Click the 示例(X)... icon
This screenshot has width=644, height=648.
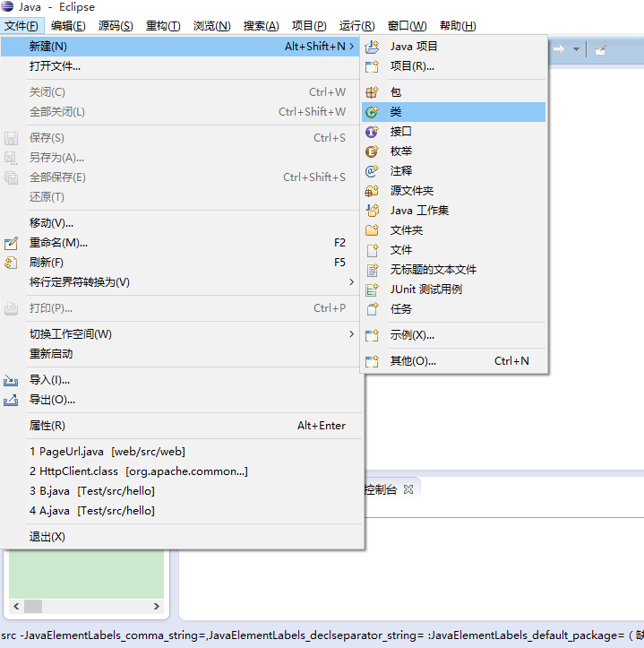click(x=372, y=335)
